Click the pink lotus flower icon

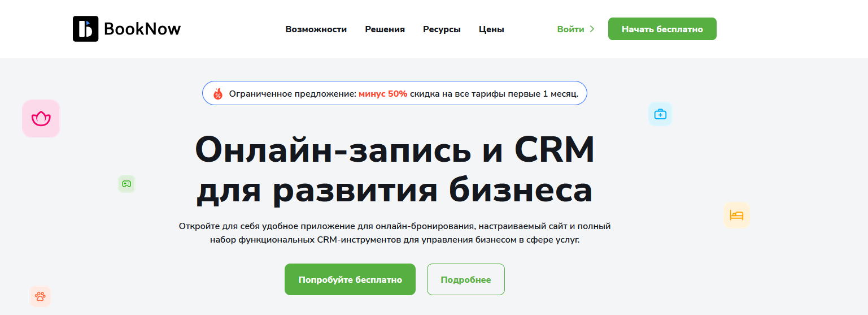[41, 119]
